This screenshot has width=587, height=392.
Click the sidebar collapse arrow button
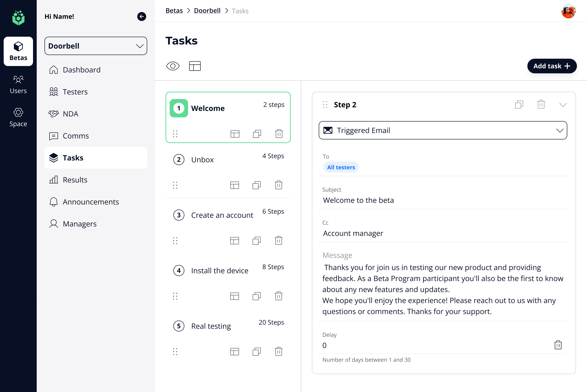click(x=141, y=17)
